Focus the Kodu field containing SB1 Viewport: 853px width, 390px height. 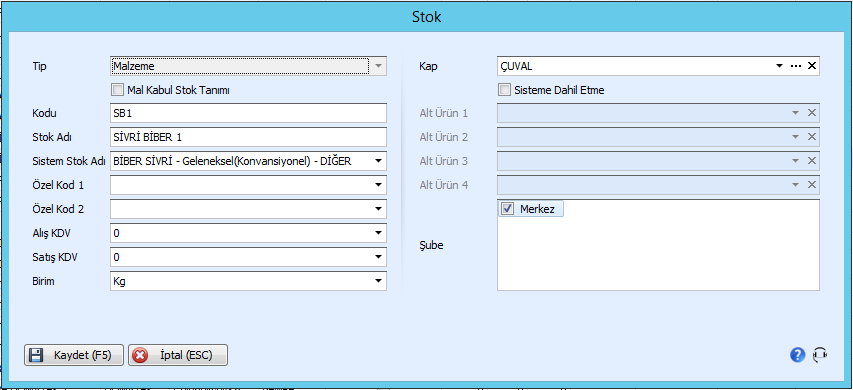coord(248,113)
